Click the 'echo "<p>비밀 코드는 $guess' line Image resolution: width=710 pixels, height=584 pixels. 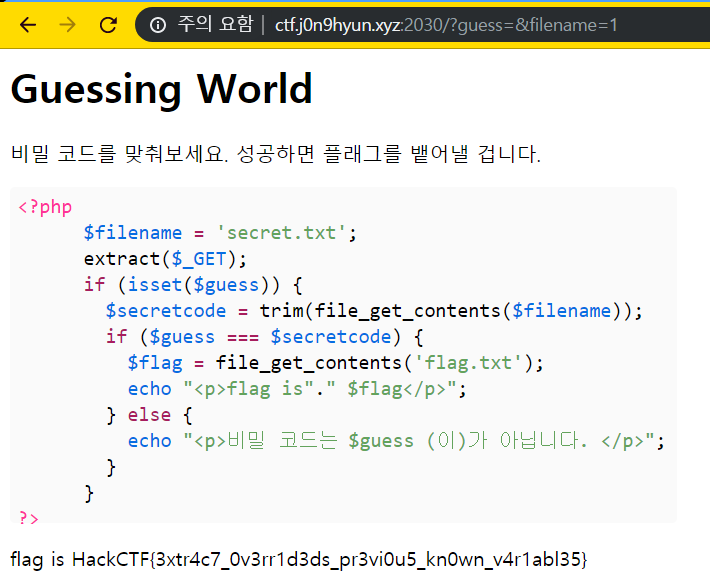396,441
